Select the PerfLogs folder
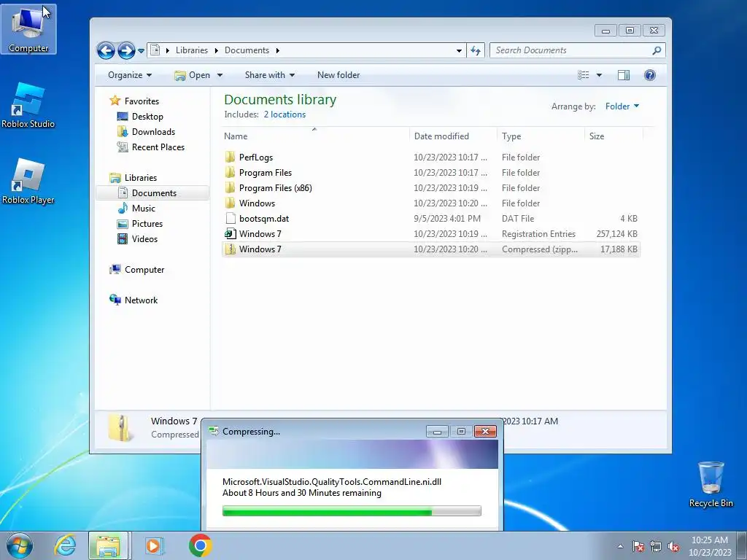Image resolution: width=747 pixels, height=560 pixels. click(430, 157)
